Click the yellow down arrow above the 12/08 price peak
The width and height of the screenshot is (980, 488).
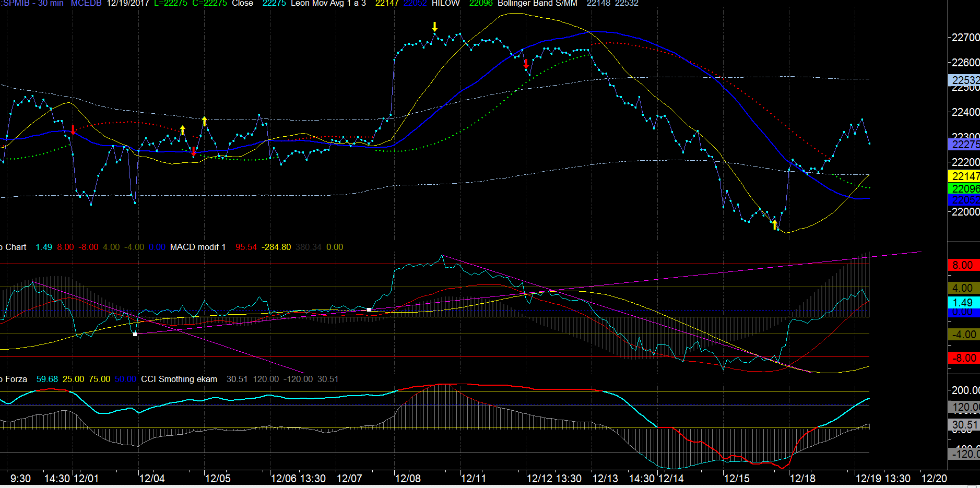pyautogui.click(x=434, y=27)
